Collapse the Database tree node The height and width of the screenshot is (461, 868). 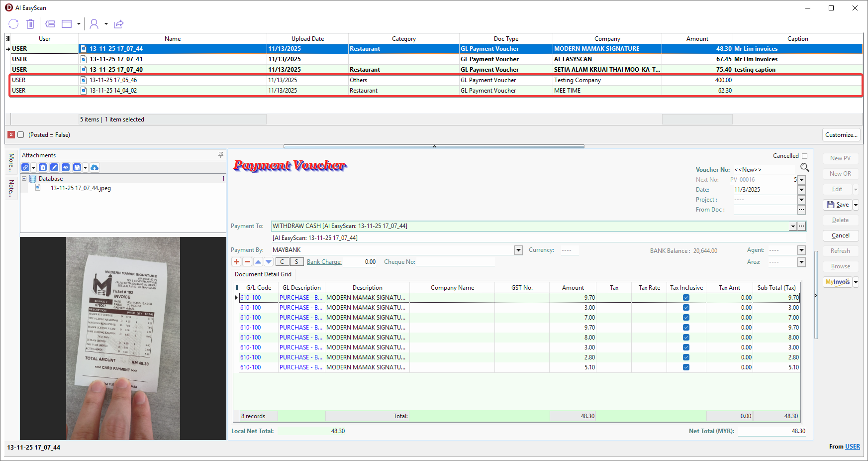24,179
